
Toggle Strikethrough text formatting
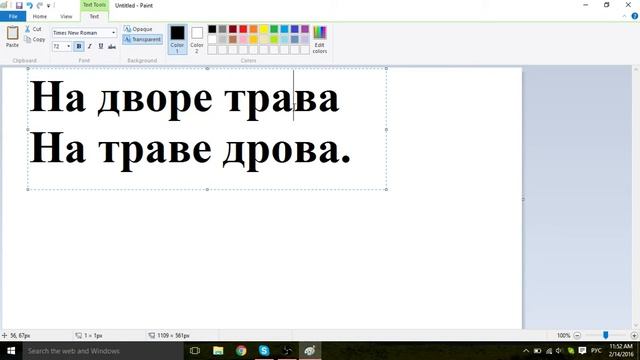112,47
